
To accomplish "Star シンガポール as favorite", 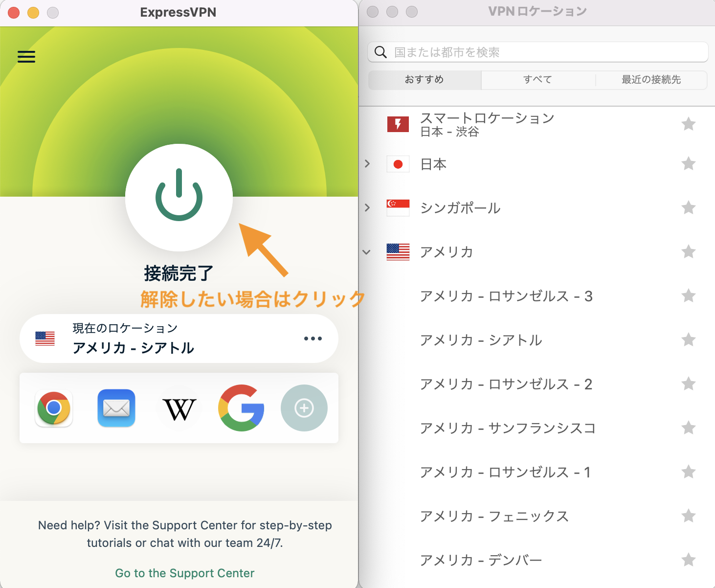I will click(689, 207).
